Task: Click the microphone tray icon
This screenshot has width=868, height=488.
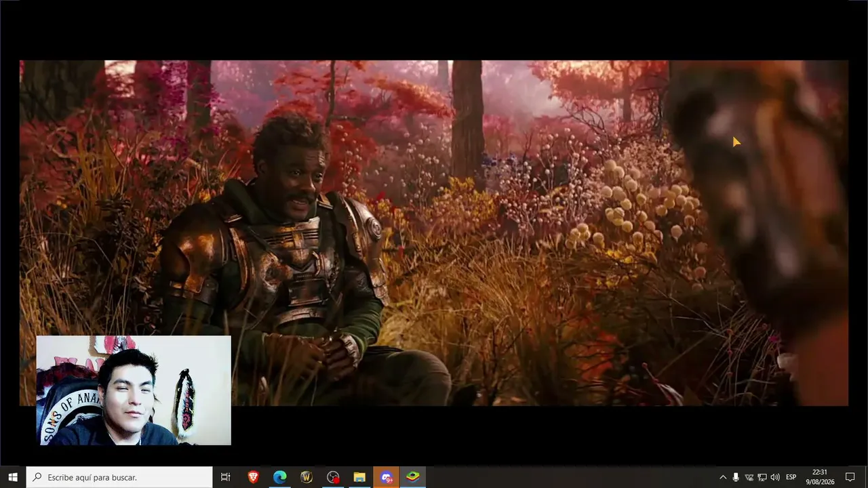Action: 736,477
